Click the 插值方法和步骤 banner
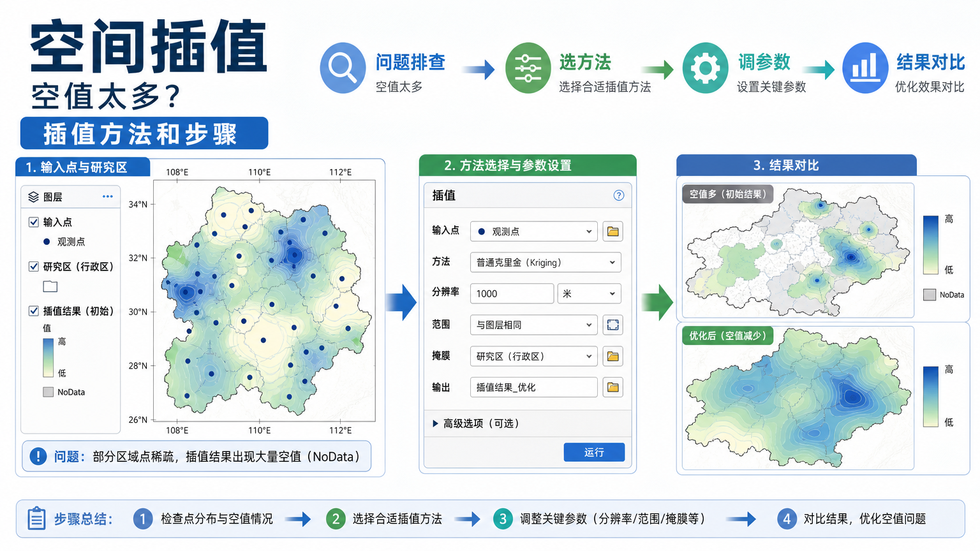Viewport: 980px width, 551px height. (144, 133)
